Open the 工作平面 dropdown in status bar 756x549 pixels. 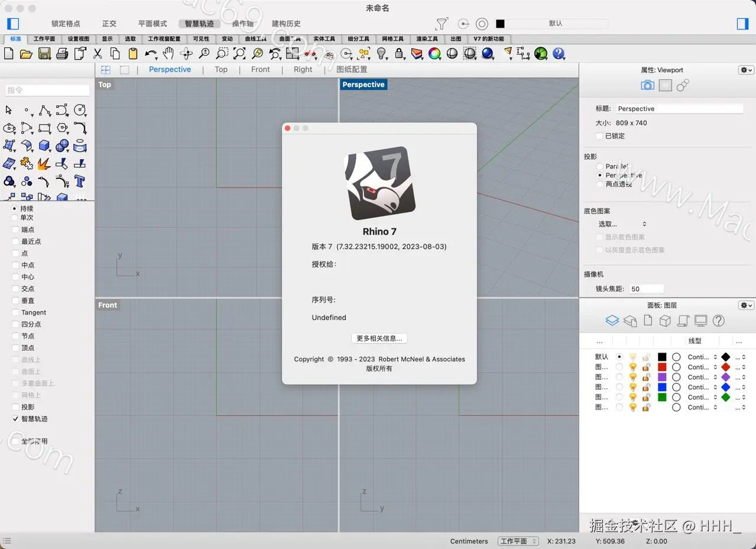(x=518, y=541)
